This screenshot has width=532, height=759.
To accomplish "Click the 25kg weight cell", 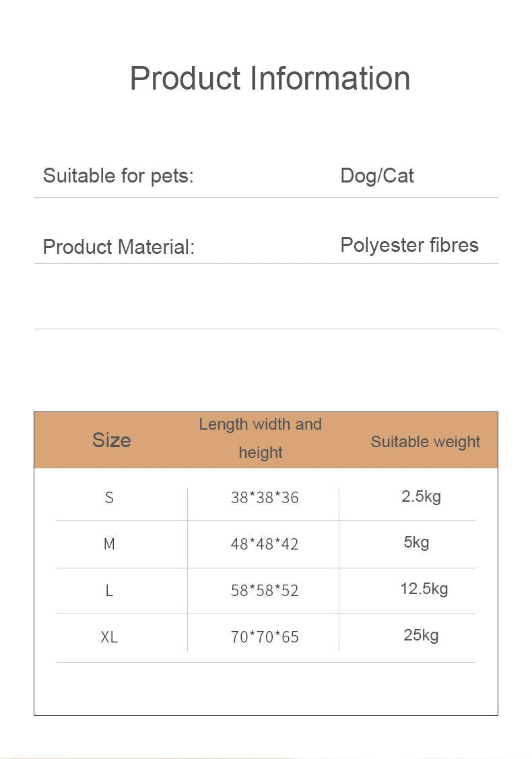I will (421, 635).
